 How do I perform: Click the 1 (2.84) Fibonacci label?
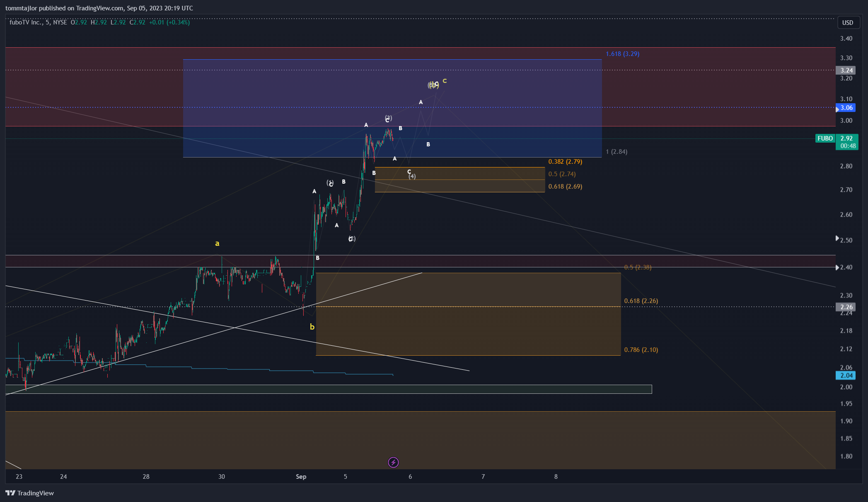617,152
